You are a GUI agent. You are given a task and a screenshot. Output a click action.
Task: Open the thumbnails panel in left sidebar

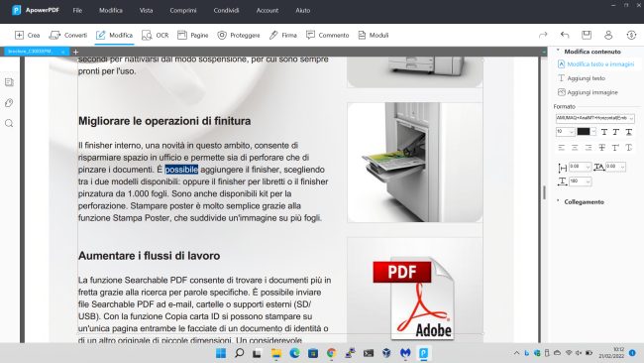point(9,82)
